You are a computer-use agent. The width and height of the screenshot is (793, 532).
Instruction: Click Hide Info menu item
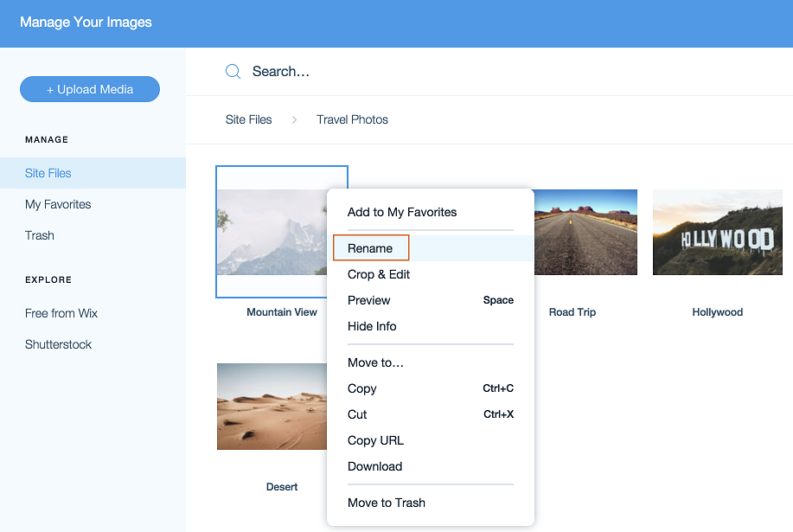(x=431, y=326)
